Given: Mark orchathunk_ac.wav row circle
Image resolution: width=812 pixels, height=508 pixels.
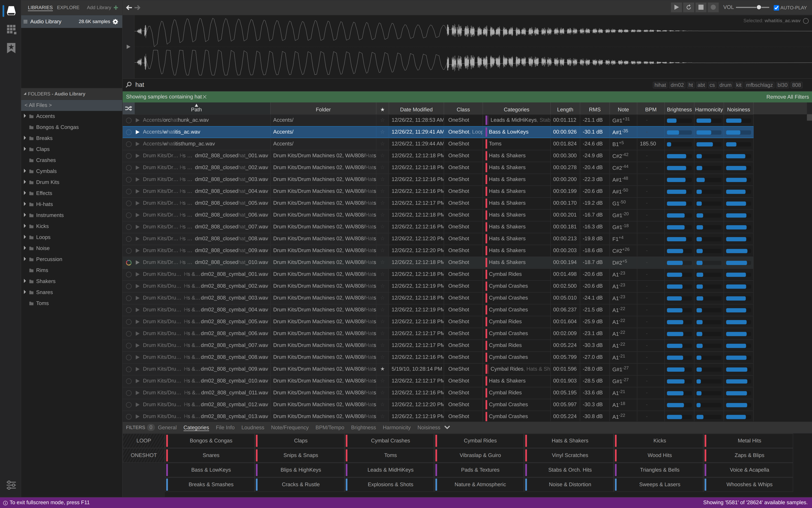Looking at the screenshot, I should coord(129,120).
